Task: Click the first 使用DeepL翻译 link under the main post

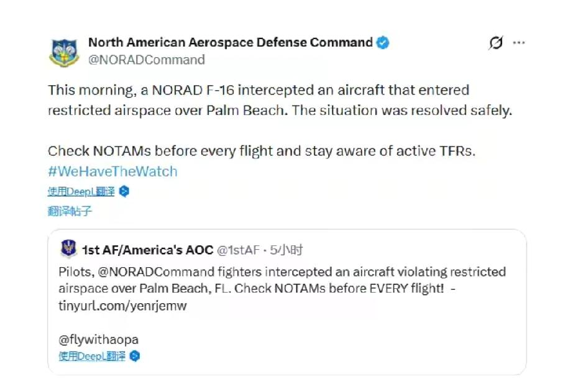Action: click(81, 191)
